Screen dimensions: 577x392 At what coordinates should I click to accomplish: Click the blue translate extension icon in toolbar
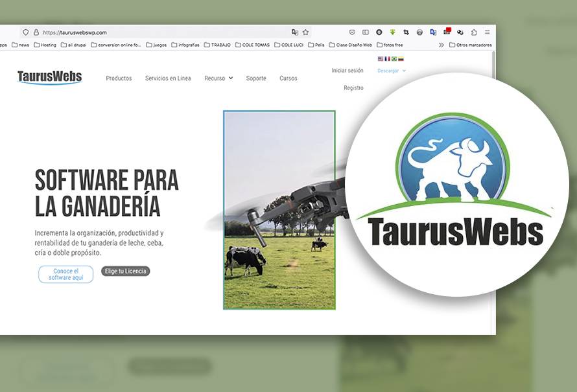point(433,32)
